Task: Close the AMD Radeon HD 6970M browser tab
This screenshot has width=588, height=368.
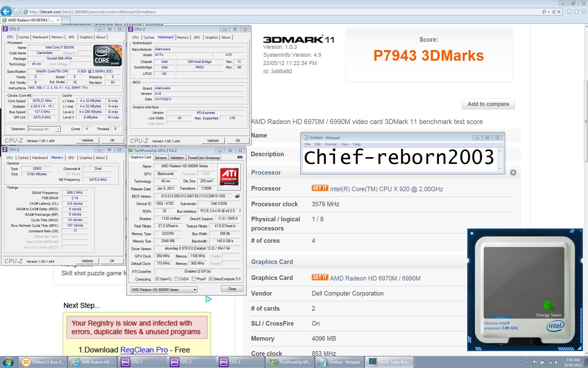Action: [58, 20]
